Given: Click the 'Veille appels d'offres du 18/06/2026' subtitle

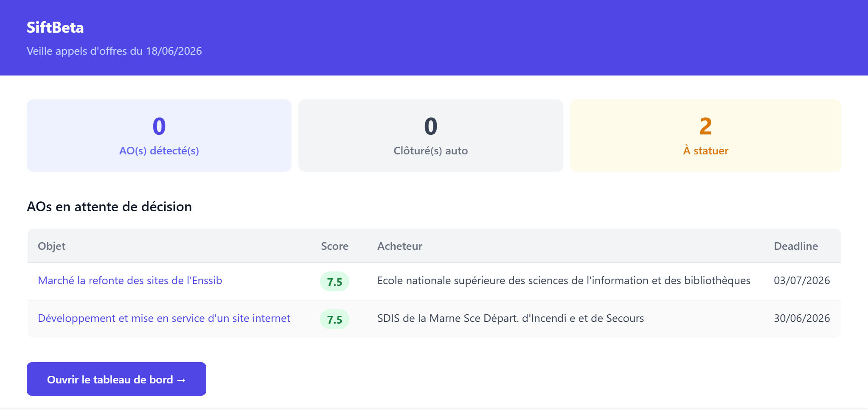Looking at the screenshot, I should point(114,51).
